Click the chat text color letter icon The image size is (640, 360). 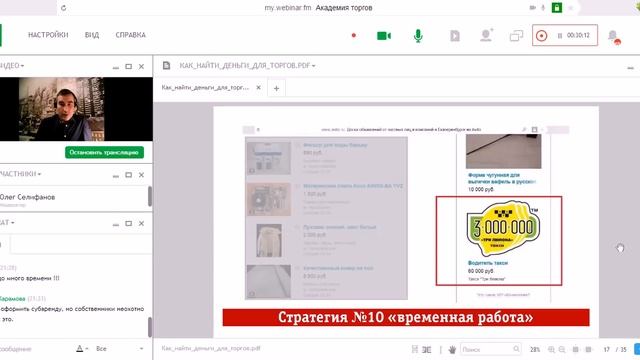[80, 349]
